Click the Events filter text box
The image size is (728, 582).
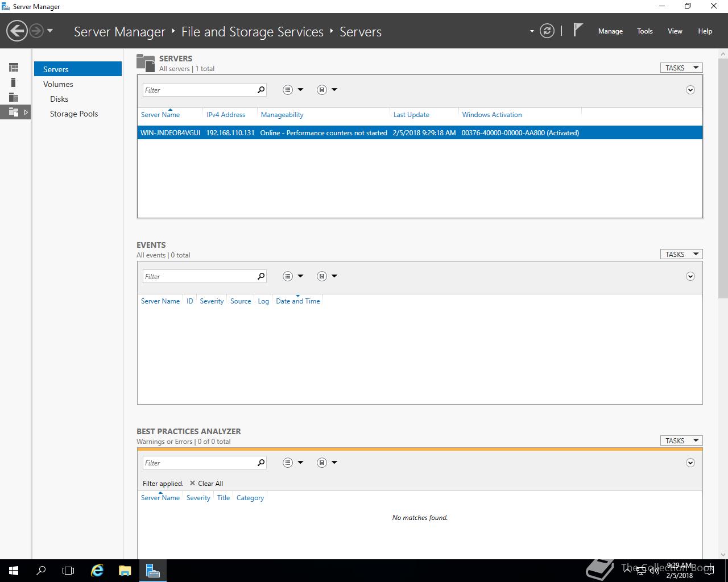click(x=198, y=276)
